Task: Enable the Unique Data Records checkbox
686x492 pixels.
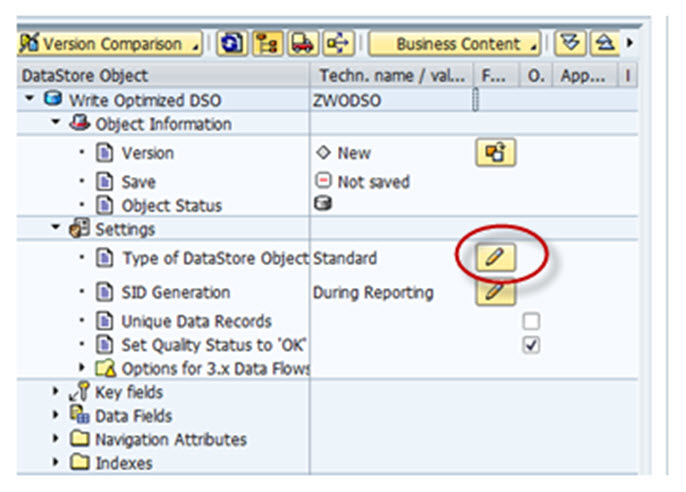Action: (x=532, y=322)
